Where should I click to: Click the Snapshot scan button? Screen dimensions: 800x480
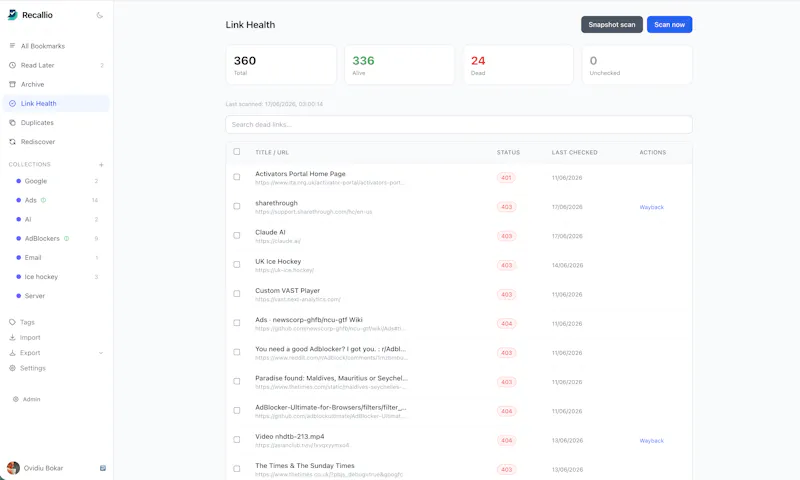[x=612, y=24]
